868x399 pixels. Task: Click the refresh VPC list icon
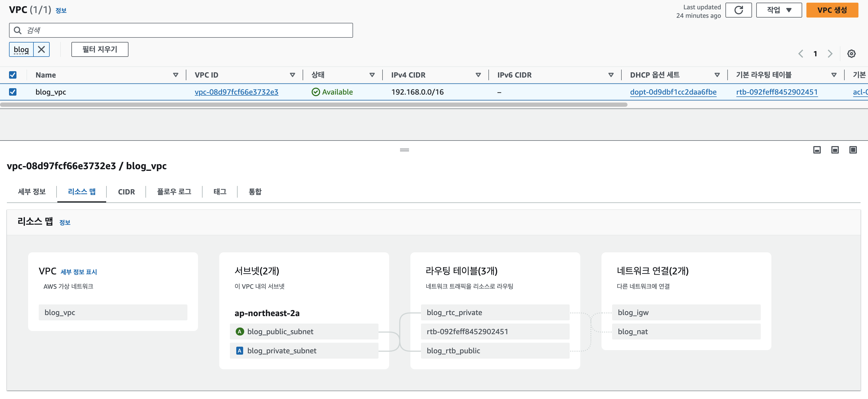click(x=738, y=10)
